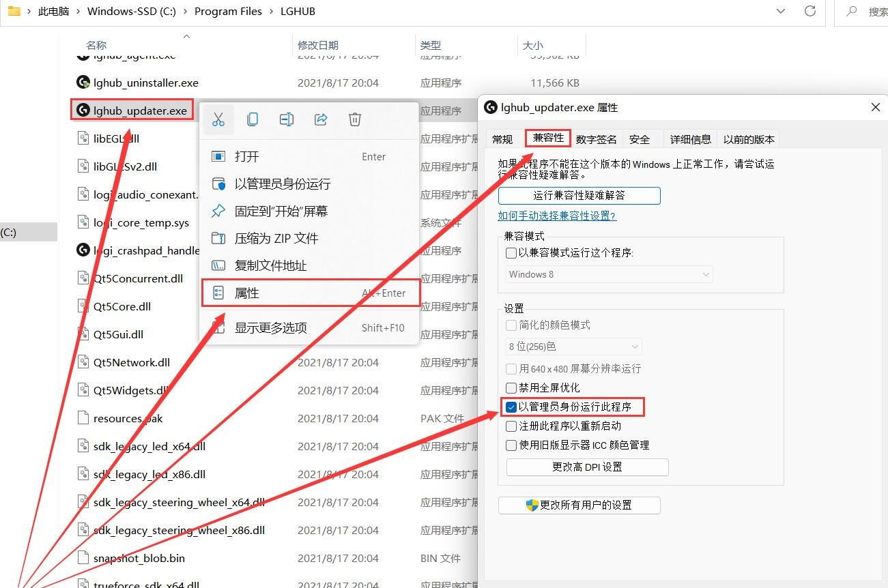This screenshot has width=888, height=588.
Task: Click the libGLESv2.dll file icon
Action: click(83, 166)
